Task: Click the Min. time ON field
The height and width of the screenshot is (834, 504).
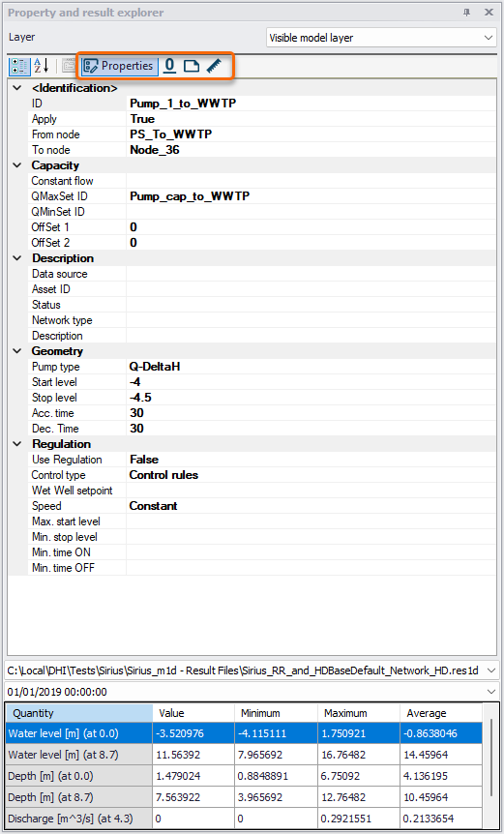Action: 311,552
